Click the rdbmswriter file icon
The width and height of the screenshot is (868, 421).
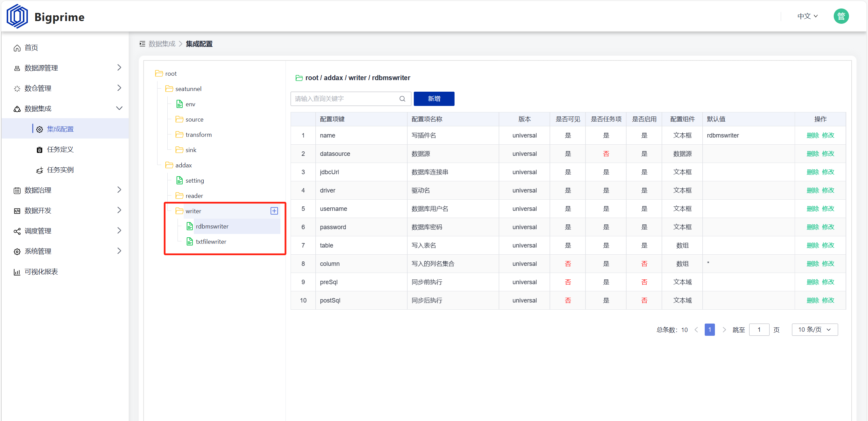[190, 226]
